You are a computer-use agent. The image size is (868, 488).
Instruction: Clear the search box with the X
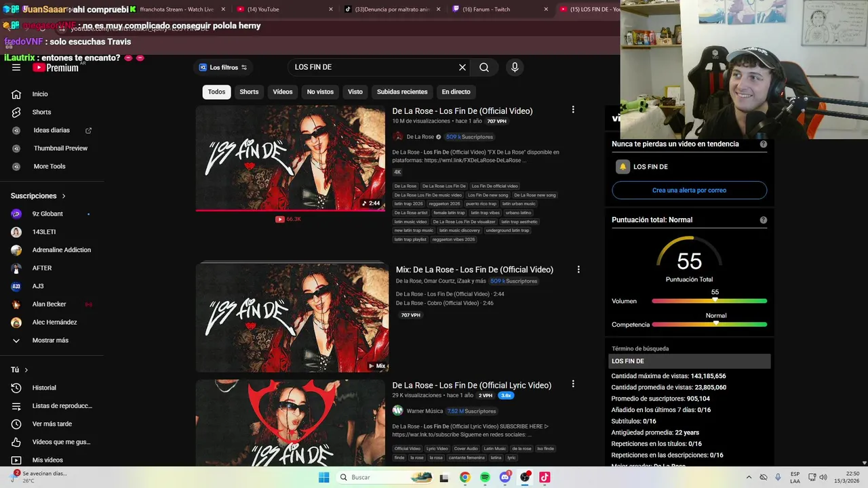tap(462, 67)
